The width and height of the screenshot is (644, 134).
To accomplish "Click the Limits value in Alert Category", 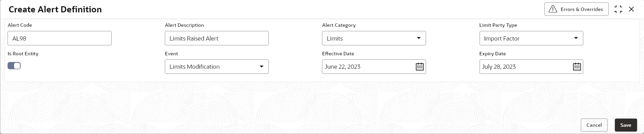I will tap(335, 38).
